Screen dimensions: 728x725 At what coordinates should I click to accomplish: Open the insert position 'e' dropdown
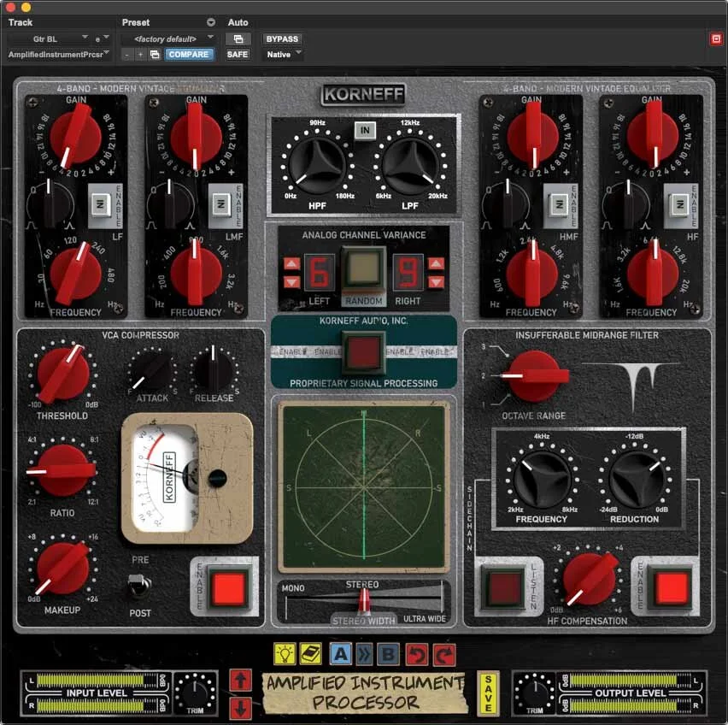coord(102,39)
